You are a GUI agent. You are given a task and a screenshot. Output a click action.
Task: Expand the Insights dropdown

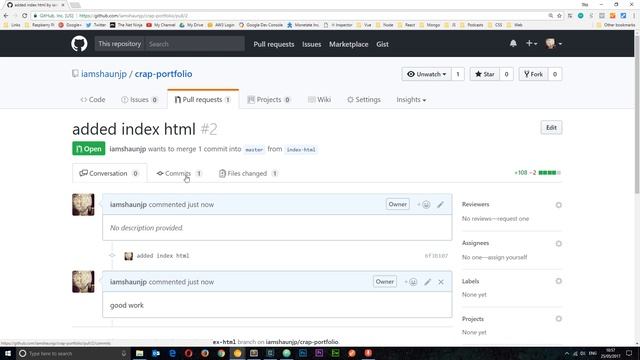coord(411,100)
